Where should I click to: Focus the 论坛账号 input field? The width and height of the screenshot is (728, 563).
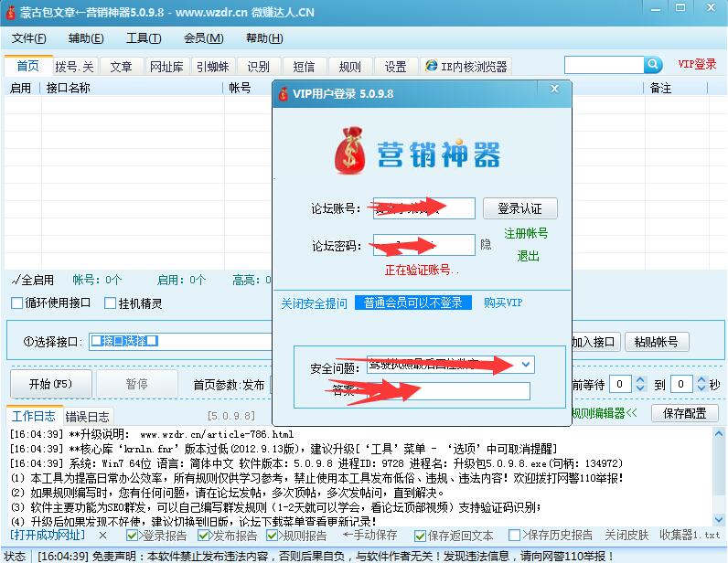pyautogui.click(x=423, y=208)
